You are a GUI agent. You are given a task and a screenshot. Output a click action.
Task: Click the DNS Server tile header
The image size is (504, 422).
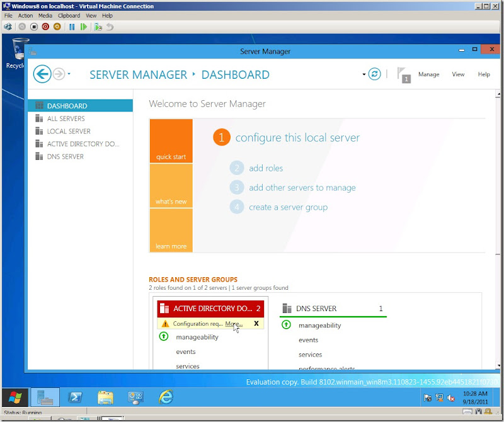[x=333, y=309]
